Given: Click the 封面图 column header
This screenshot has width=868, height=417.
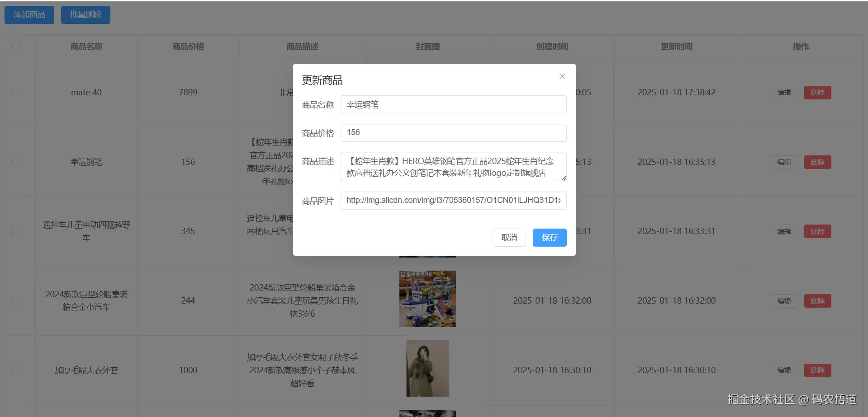Looking at the screenshot, I should [x=427, y=47].
